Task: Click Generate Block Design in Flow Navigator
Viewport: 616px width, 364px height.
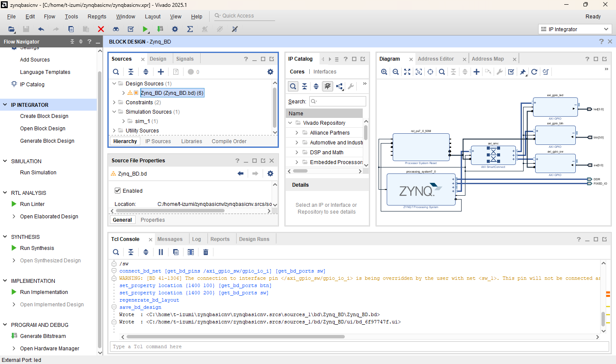Action: click(47, 141)
